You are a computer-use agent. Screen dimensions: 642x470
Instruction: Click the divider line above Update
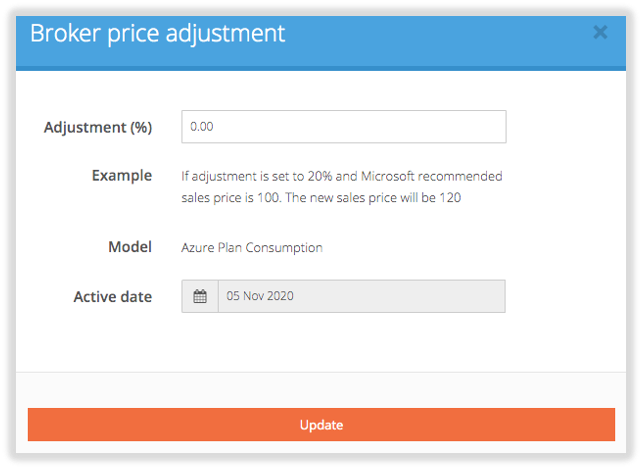(320, 372)
